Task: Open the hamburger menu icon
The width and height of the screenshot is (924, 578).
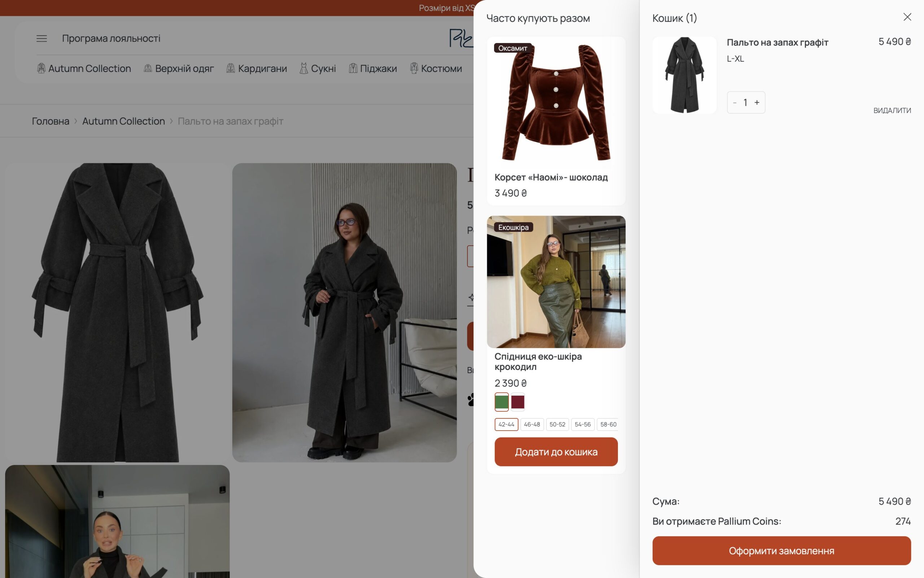Action: (42, 39)
